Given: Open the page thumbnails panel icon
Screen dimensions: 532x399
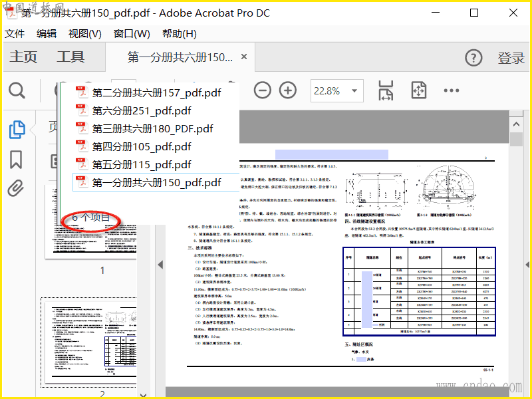Looking at the screenshot, I should [17, 130].
